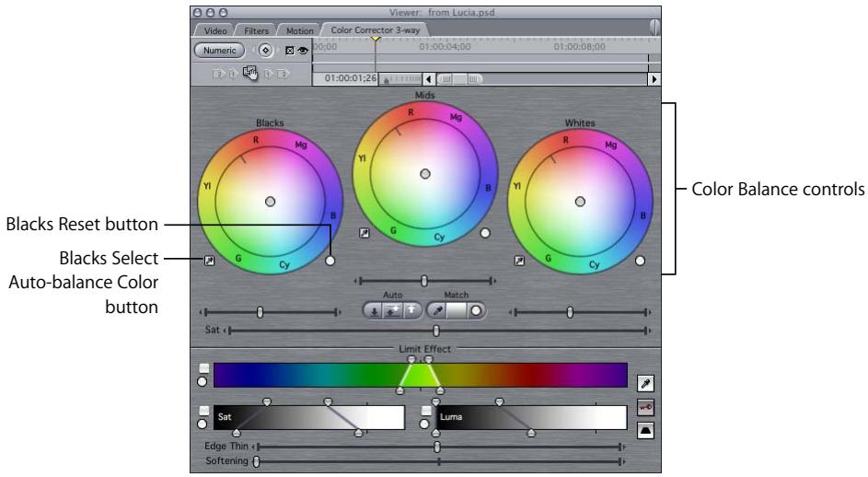This screenshot has height=477, width=868.
Task: Toggle the eye visibility icon
Action: click(302, 51)
